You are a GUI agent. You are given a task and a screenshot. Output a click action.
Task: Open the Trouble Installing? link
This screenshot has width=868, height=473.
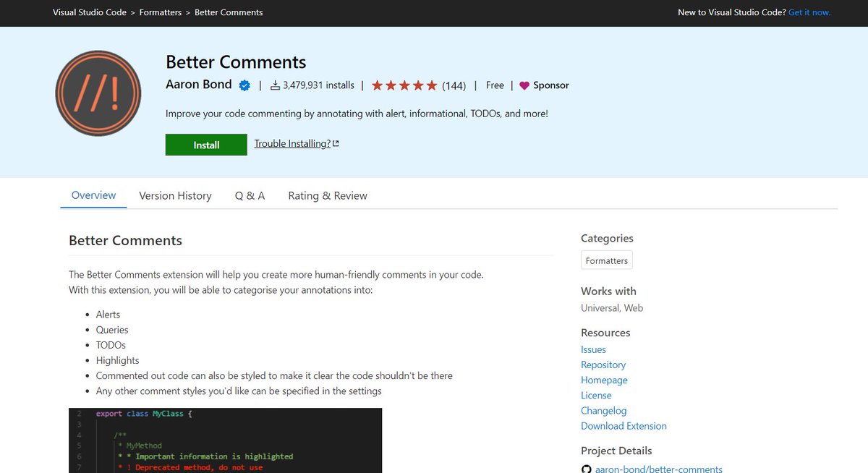point(292,143)
